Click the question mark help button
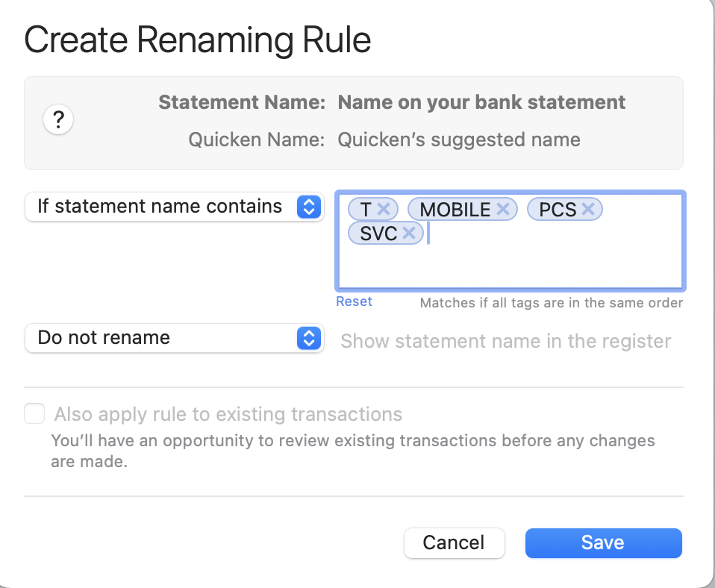This screenshot has width=715, height=588. tap(58, 120)
